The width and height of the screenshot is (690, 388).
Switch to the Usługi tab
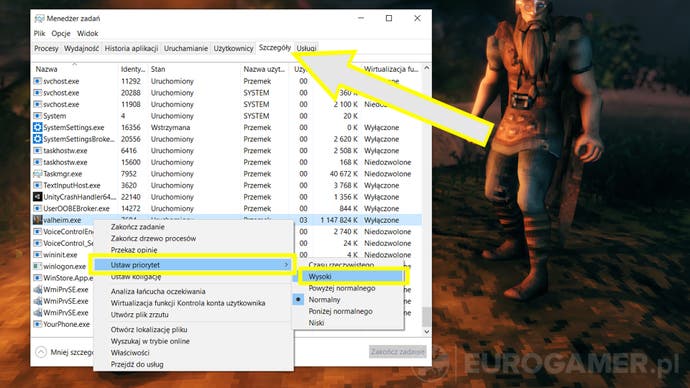(306, 48)
